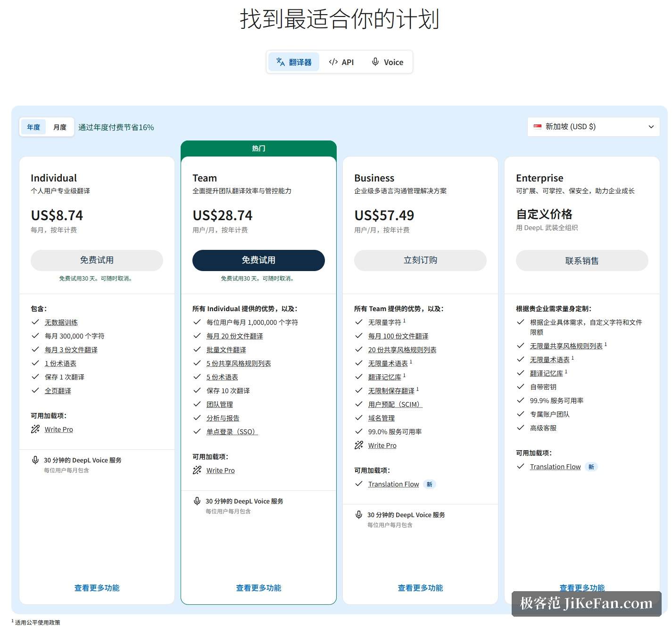The width and height of the screenshot is (672, 627).
Task: Open 查看更多功能 link under Enterprise
Action: tap(582, 588)
